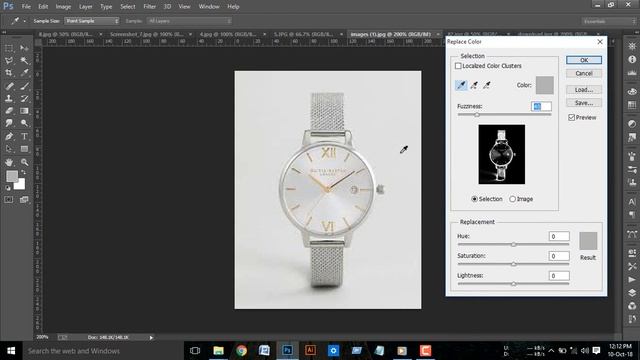Open the Histogram panel icon
The width and height of the screenshot is (640, 360).
click(x=632, y=73)
